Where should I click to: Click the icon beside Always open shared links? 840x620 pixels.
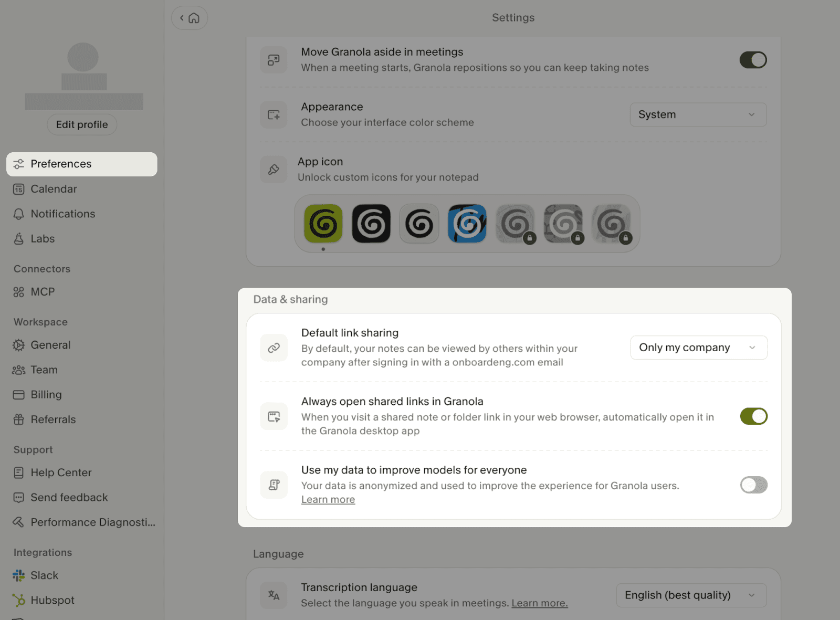[274, 416]
